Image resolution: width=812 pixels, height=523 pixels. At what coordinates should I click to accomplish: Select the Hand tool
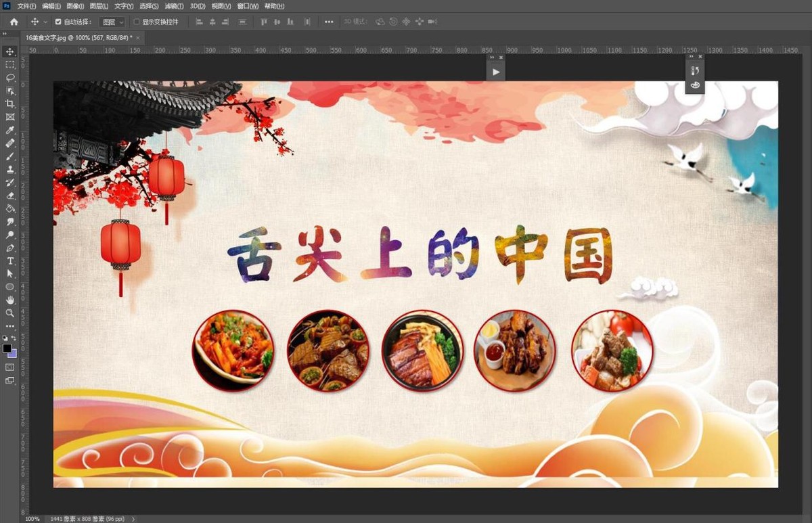point(9,300)
